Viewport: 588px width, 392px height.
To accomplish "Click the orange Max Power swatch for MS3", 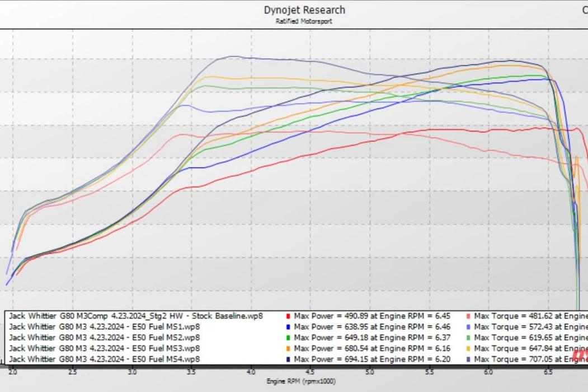I will (x=288, y=349).
